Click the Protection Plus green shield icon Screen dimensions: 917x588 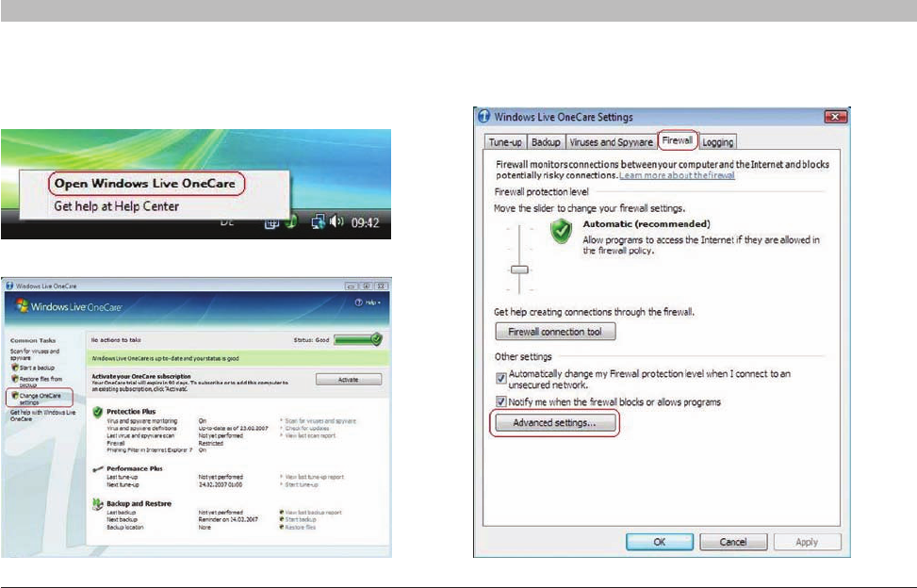(x=98, y=412)
